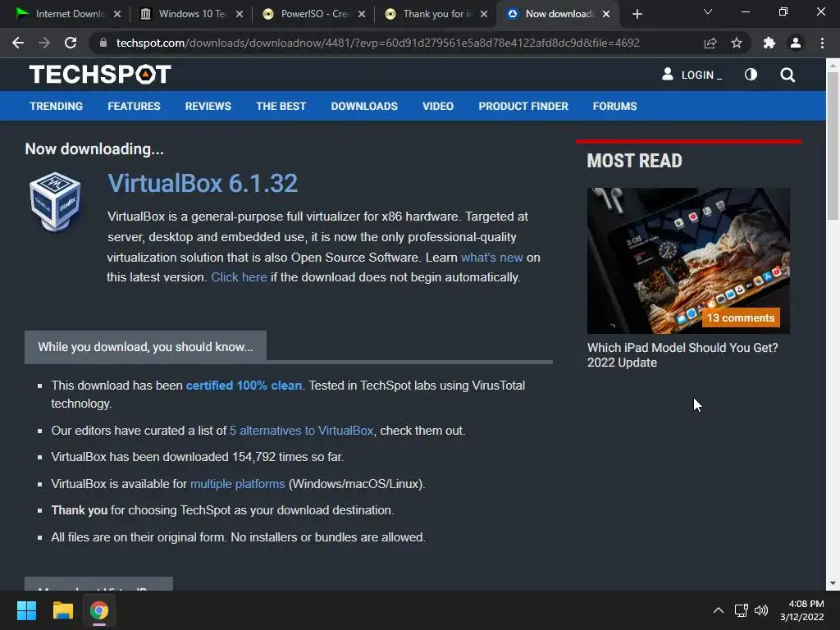Screen dimensions: 840x630
Task: Open the clock showing 4:08 PM
Action: coord(802,610)
